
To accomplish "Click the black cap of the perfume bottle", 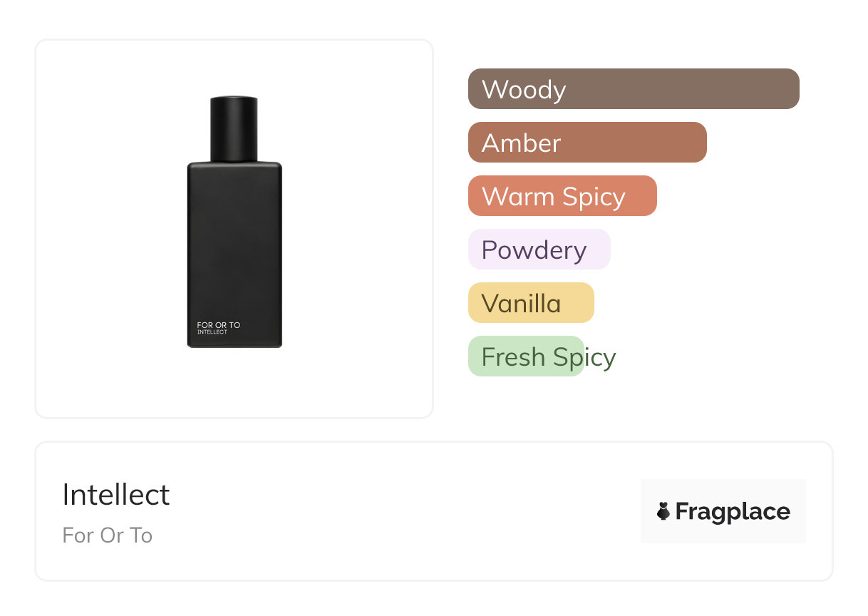I will [x=234, y=128].
